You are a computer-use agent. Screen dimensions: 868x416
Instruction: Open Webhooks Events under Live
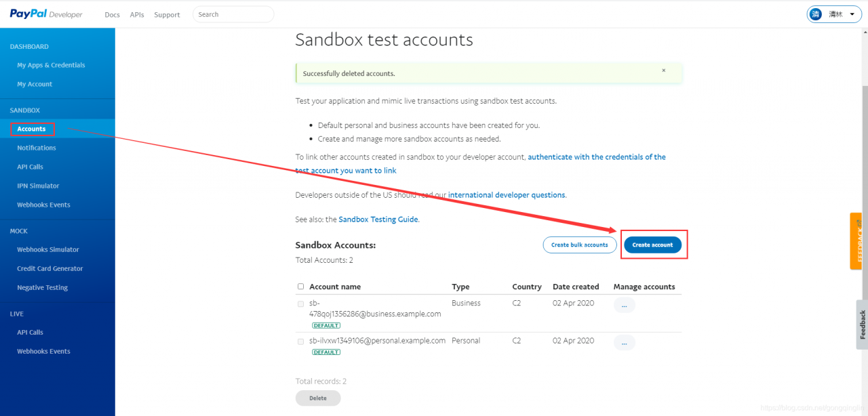point(43,351)
